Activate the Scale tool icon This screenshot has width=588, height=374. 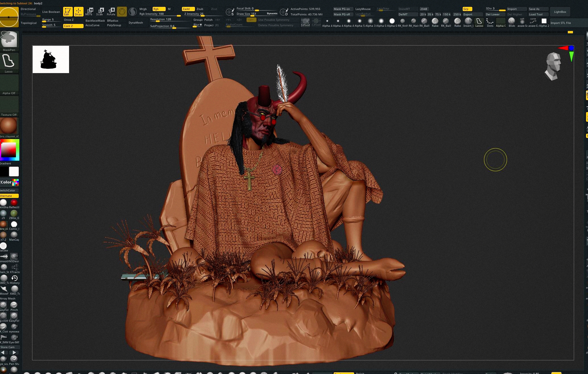point(100,12)
